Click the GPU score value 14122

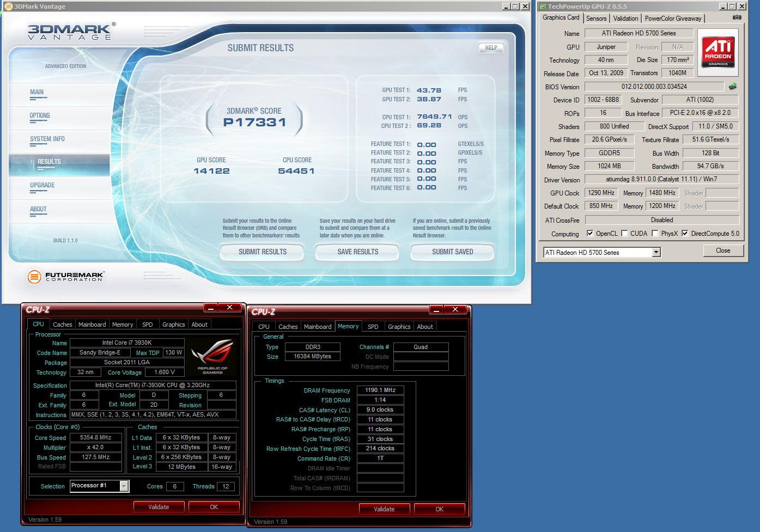click(211, 171)
